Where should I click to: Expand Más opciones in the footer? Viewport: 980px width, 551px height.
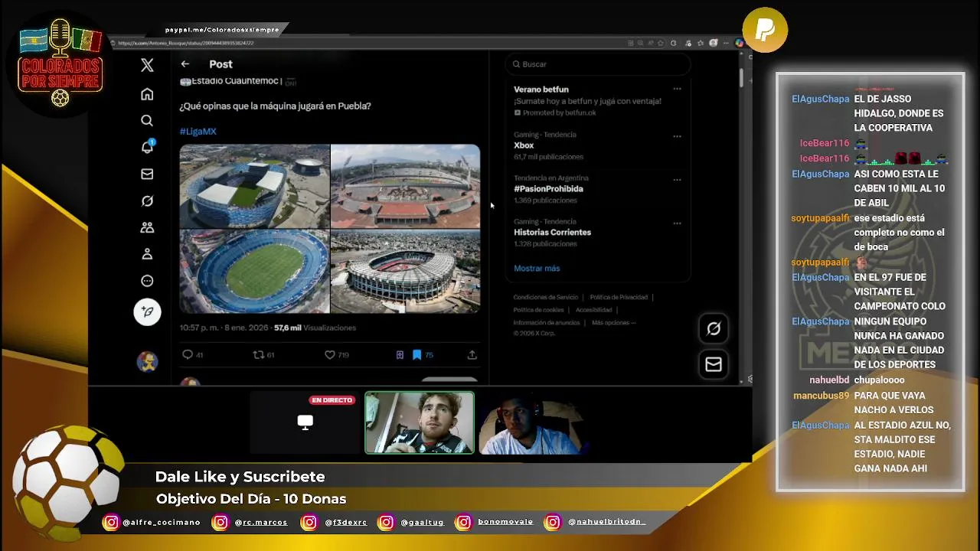[x=613, y=322]
